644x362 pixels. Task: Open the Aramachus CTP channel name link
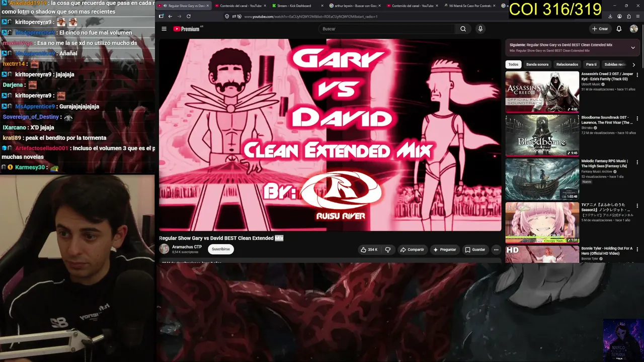coord(187,247)
